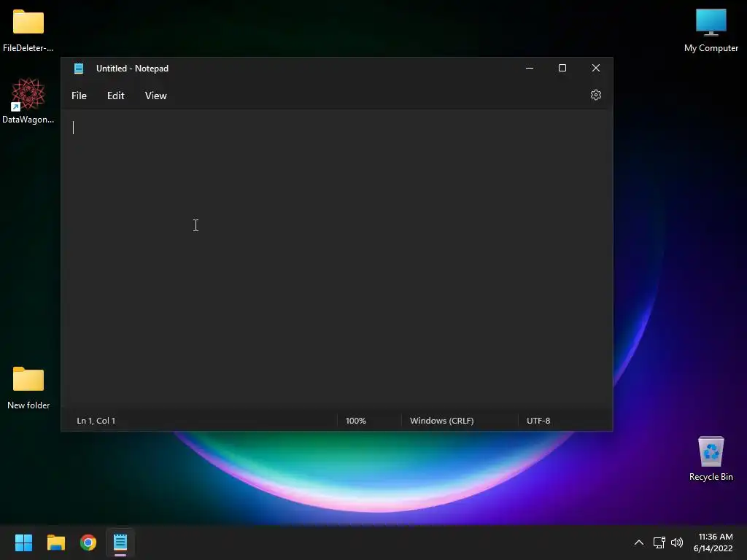Image resolution: width=747 pixels, height=560 pixels.
Task: Open the File menu in Notepad
Action: (79, 96)
